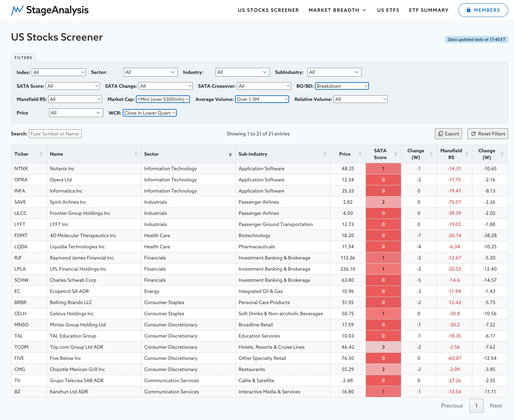The height and width of the screenshot is (420, 514).
Task: Click the FDMT ticker cell
Action: (29, 235)
